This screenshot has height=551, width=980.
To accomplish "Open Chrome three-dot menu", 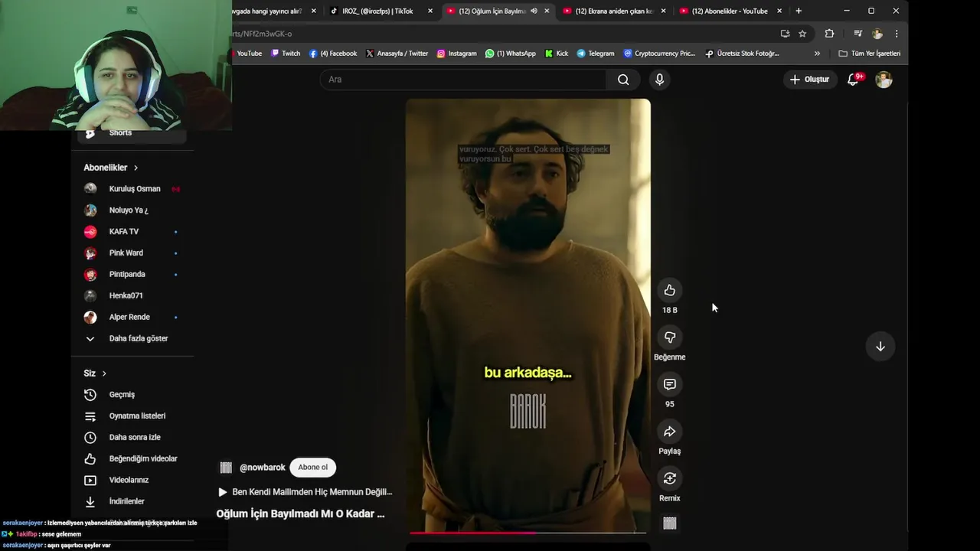I will click(897, 34).
